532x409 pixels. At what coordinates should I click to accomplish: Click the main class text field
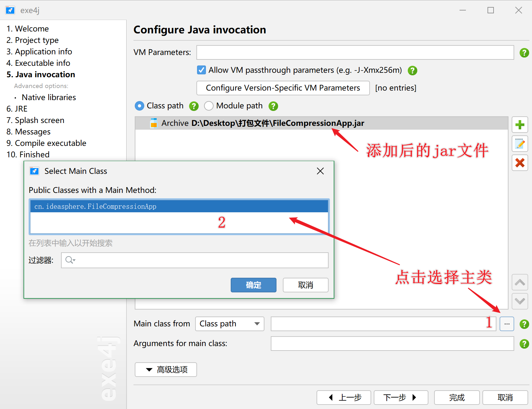(384, 324)
